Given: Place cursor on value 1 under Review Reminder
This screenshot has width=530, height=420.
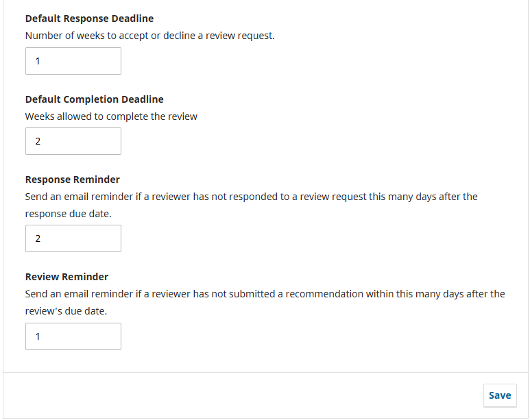Looking at the screenshot, I should pyautogui.click(x=38, y=336).
